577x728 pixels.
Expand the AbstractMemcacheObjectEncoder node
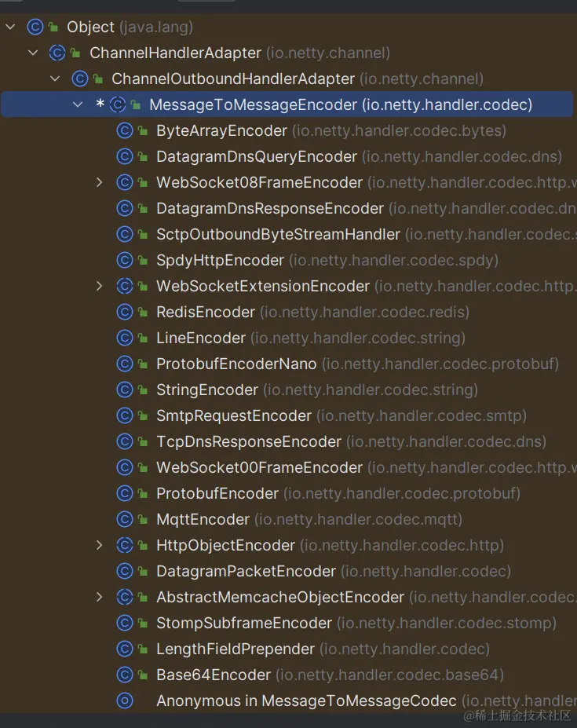100,597
